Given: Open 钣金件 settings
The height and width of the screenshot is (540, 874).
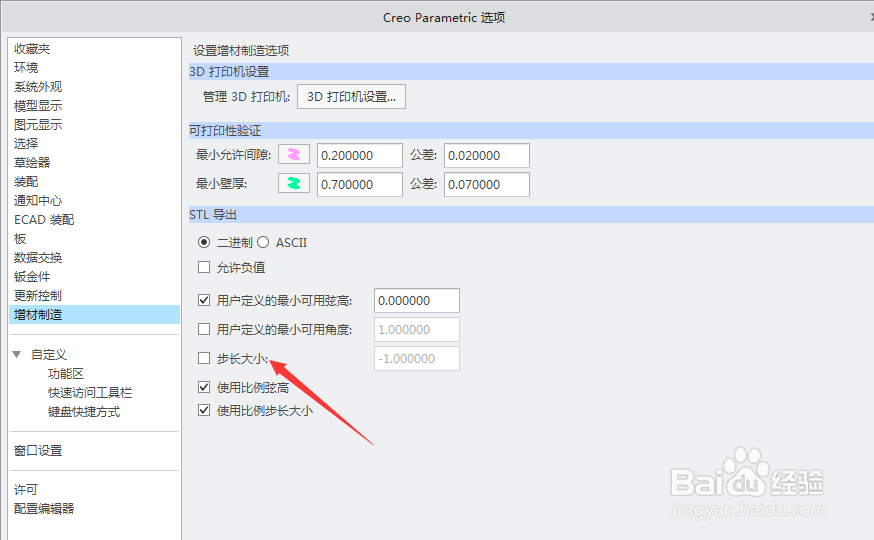Looking at the screenshot, I should pos(32,276).
